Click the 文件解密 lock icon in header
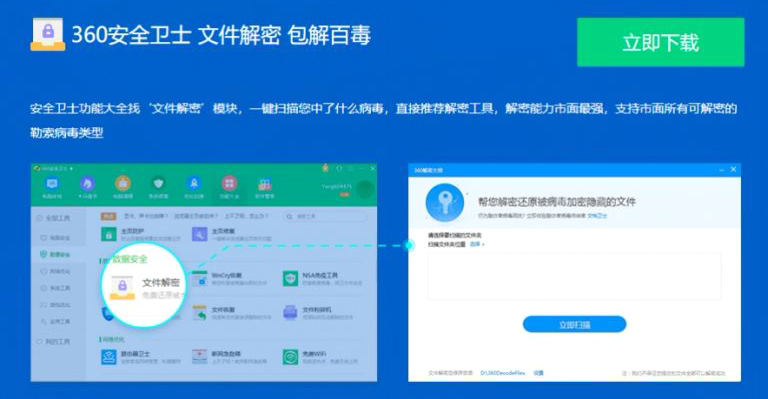This screenshot has width=768, height=399. [x=48, y=34]
